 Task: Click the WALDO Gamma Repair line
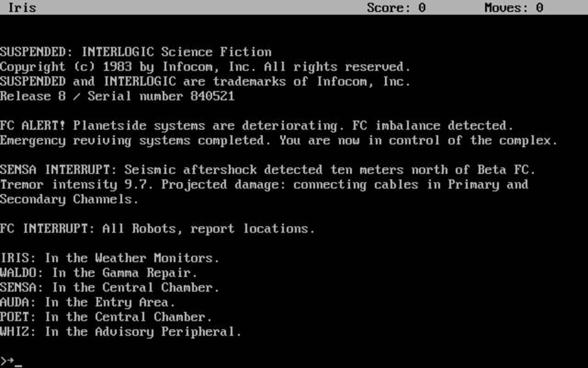point(99,272)
